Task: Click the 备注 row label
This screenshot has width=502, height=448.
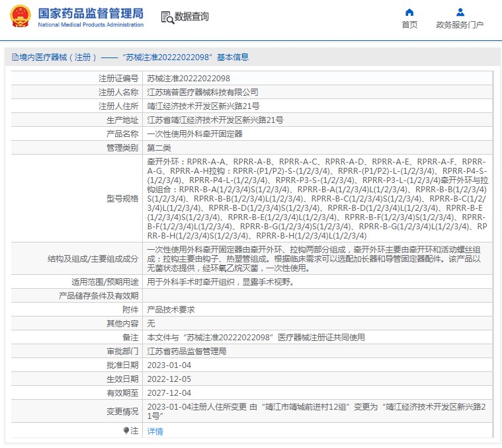Action: [130, 338]
